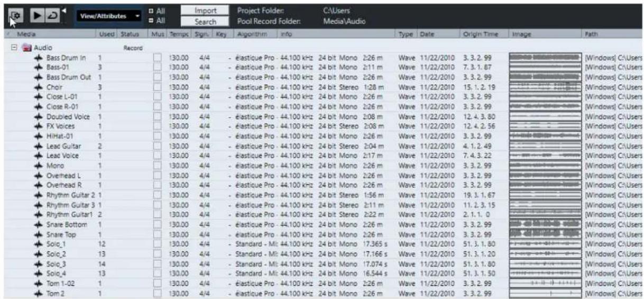Click the FX Voices waveform icon
Viewport: 644px width, 299px height.
pyautogui.click(x=38, y=126)
